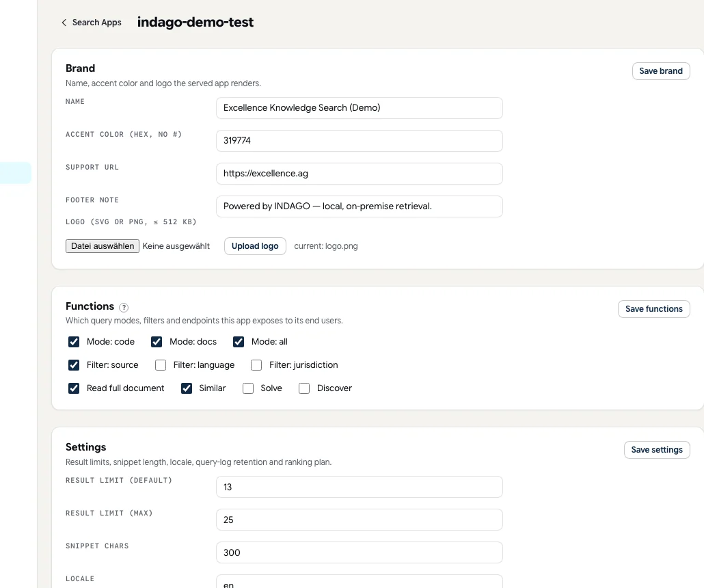Click the back chevron beside Search Apps
The image size is (704, 588).
pos(64,23)
